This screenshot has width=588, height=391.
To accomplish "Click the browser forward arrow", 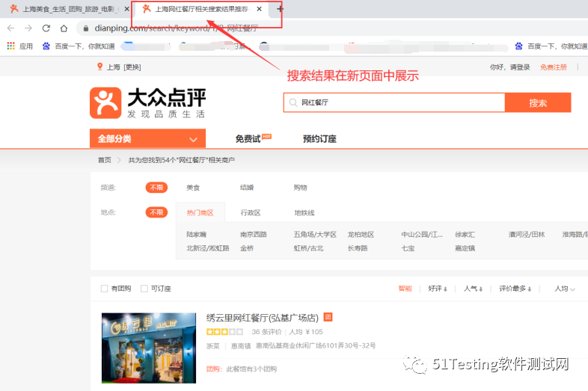I will 28,28.
